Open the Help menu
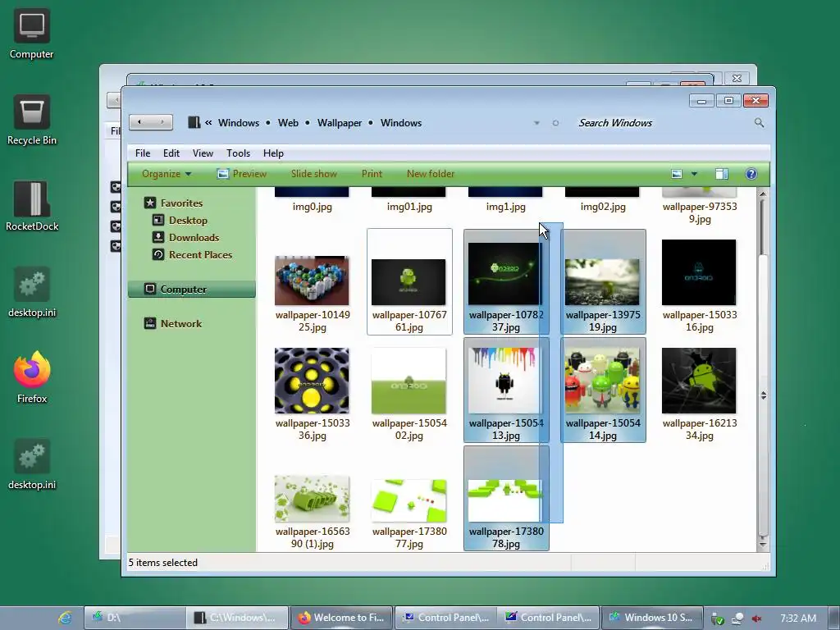The width and height of the screenshot is (840, 630). pyautogui.click(x=273, y=153)
